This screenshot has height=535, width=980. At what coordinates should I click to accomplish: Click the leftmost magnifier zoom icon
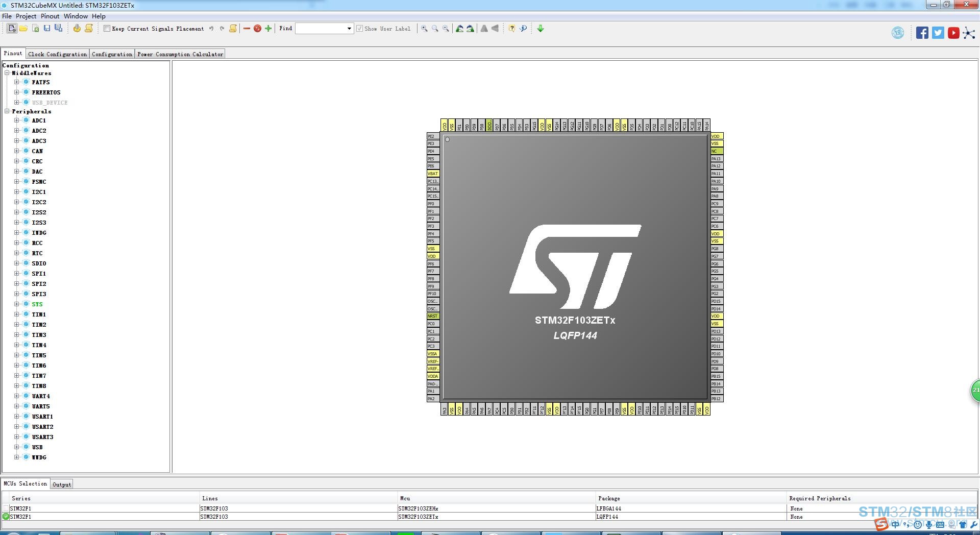pos(424,29)
